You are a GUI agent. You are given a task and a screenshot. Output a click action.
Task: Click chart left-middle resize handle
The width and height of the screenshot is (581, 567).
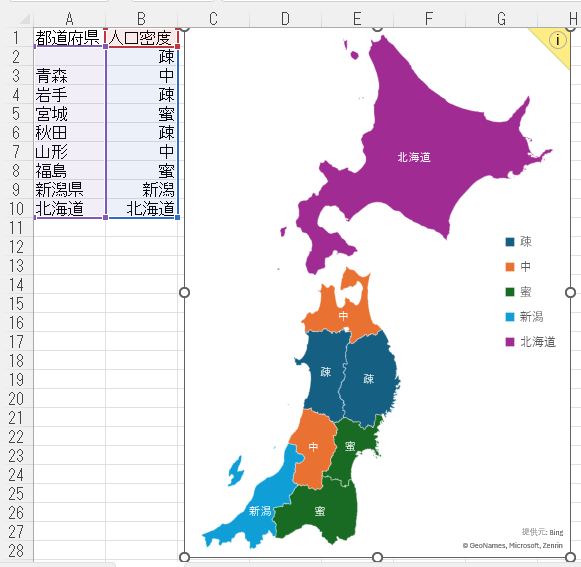(x=184, y=293)
